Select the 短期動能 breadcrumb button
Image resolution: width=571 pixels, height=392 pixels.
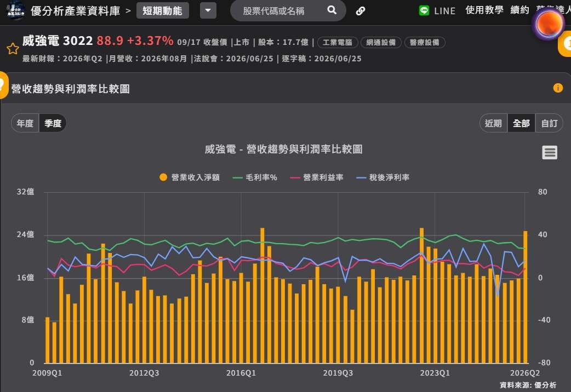[162, 11]
